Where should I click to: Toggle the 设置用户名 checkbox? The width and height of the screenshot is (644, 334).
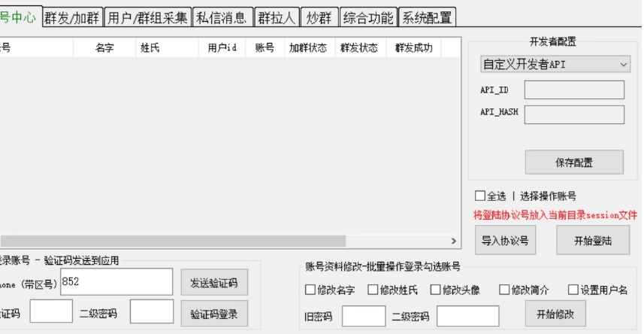573,290
